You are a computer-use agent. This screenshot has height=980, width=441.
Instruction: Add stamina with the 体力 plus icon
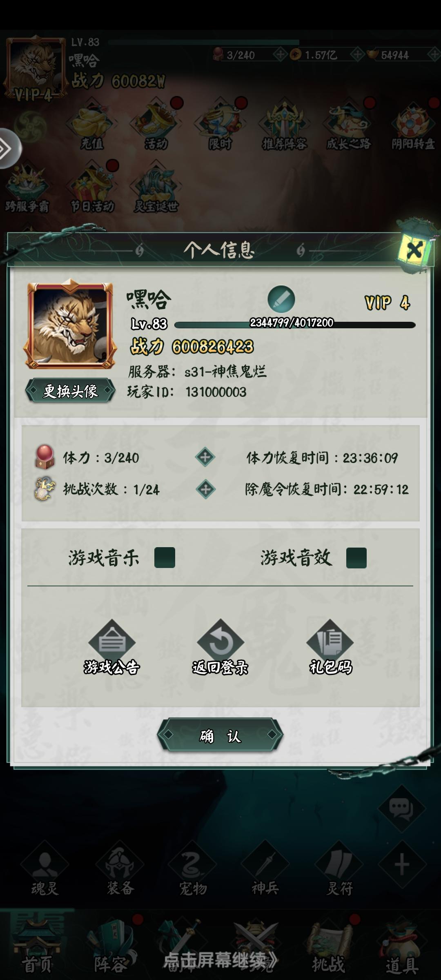205,457
